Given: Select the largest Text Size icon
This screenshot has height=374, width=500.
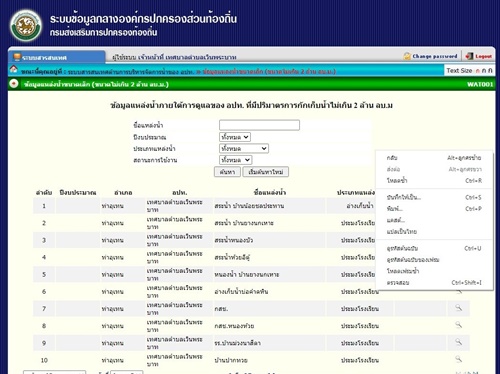Looking at the screenshot, I should [490, 70].
